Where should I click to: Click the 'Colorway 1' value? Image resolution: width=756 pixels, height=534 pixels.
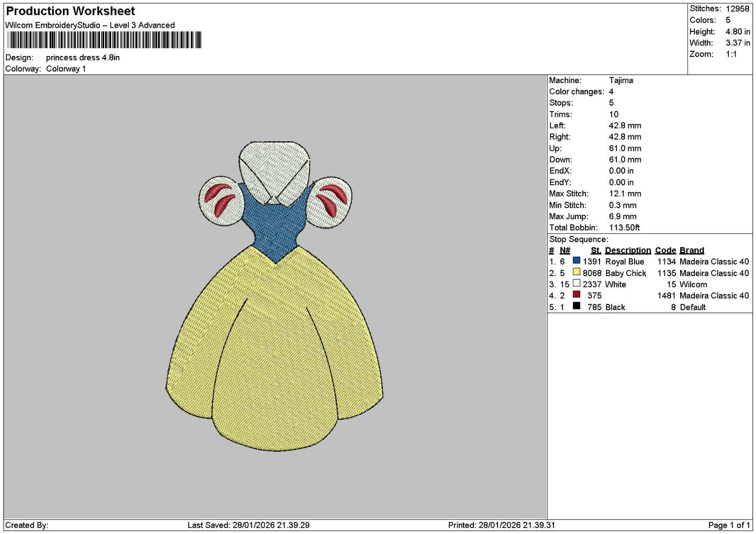[66, 69]
